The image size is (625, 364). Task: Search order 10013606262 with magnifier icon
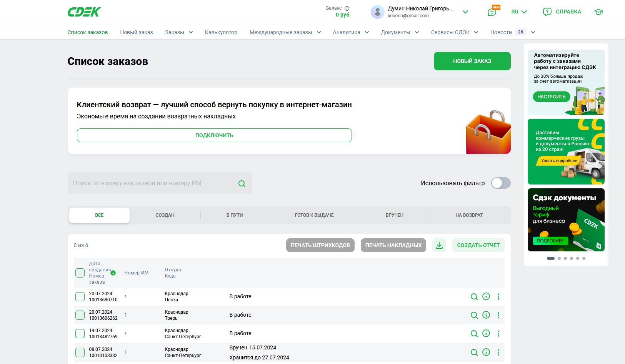474,315
